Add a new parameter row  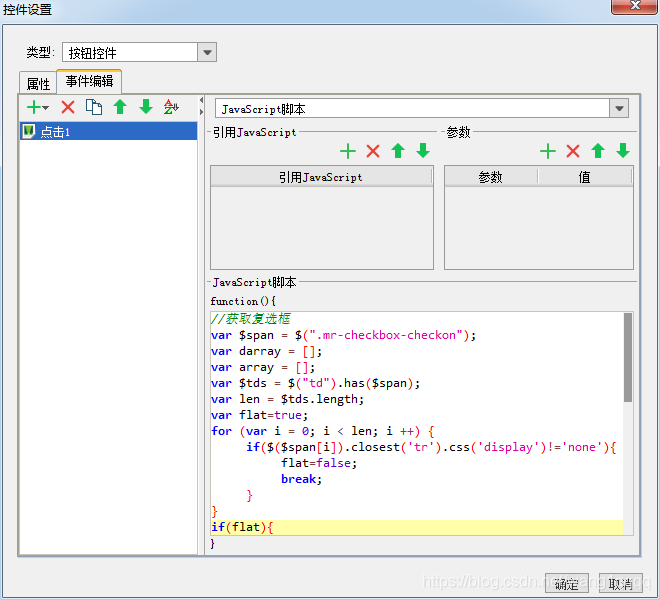point(548,151)
